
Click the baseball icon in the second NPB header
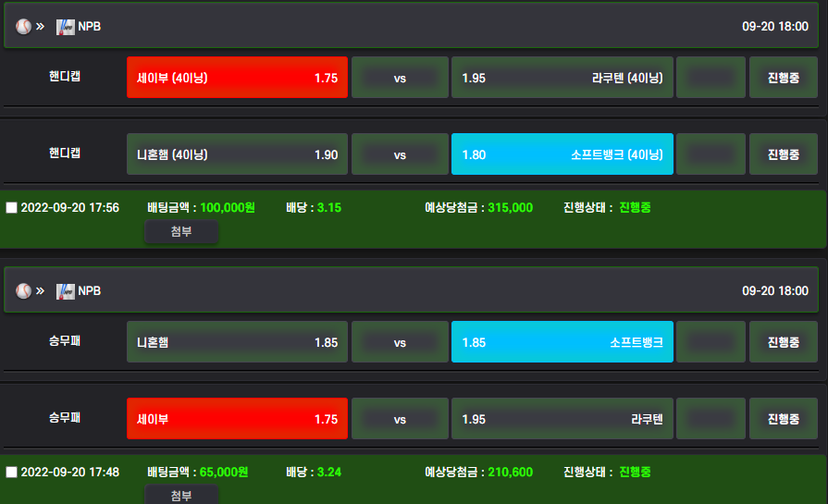click(x=23, y=290)
